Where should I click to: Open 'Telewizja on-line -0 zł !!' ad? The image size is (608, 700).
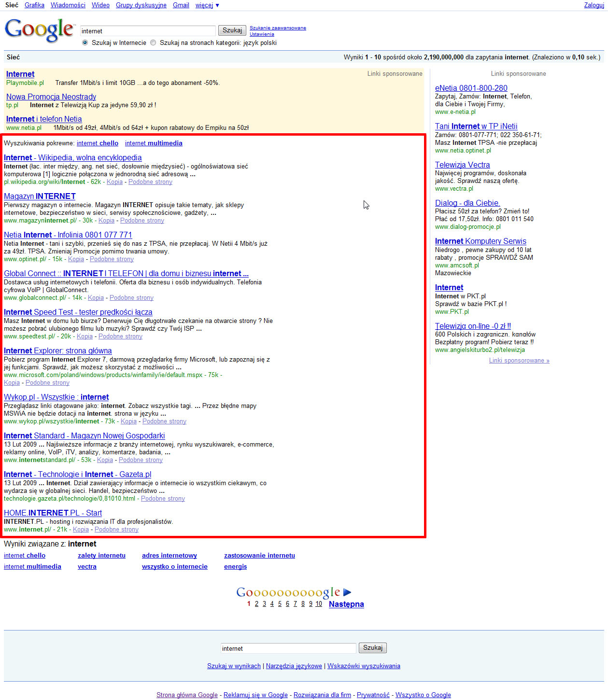point(473,326)
